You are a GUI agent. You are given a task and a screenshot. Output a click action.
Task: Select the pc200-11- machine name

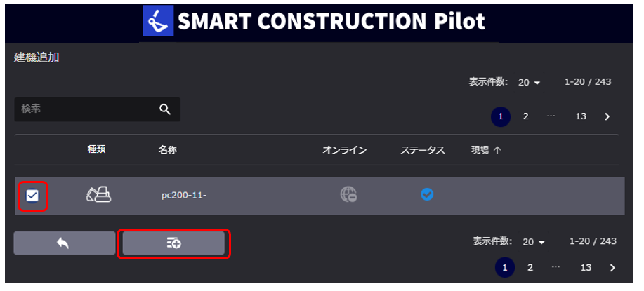coord(184,195)
